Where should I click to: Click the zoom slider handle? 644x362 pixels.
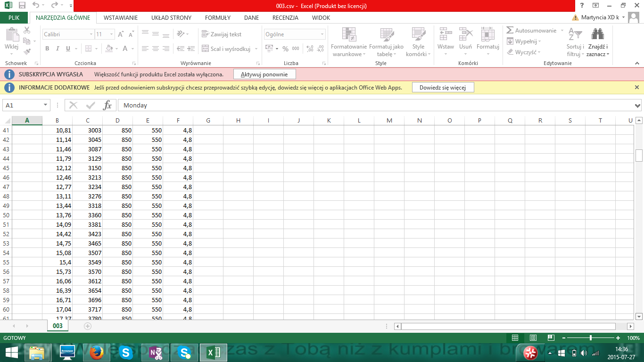pyautogui.click(x=591, y=338)
